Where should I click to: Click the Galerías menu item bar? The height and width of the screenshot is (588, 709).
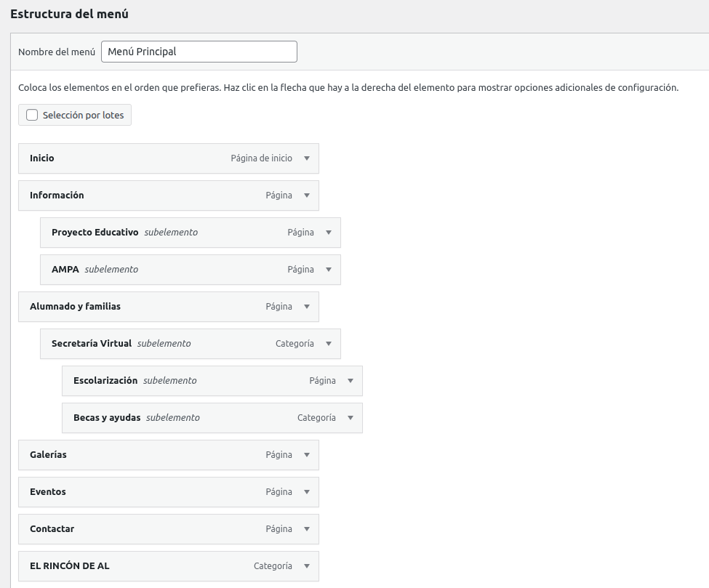(145, 455)
